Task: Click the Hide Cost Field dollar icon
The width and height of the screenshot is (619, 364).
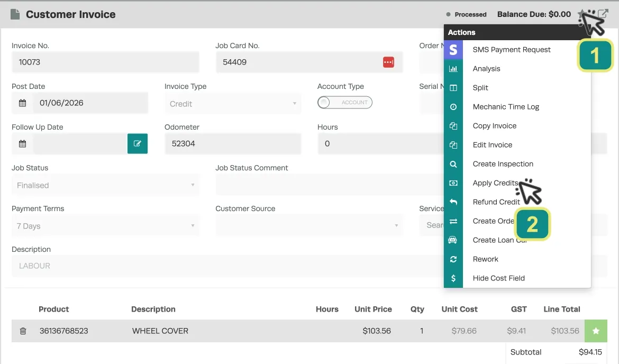Action: click(453, 278)
